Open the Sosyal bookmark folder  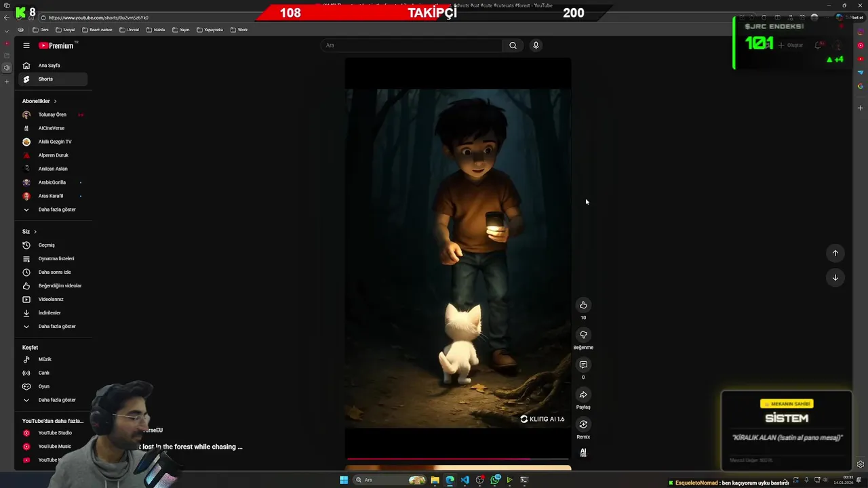pos(65,30)
